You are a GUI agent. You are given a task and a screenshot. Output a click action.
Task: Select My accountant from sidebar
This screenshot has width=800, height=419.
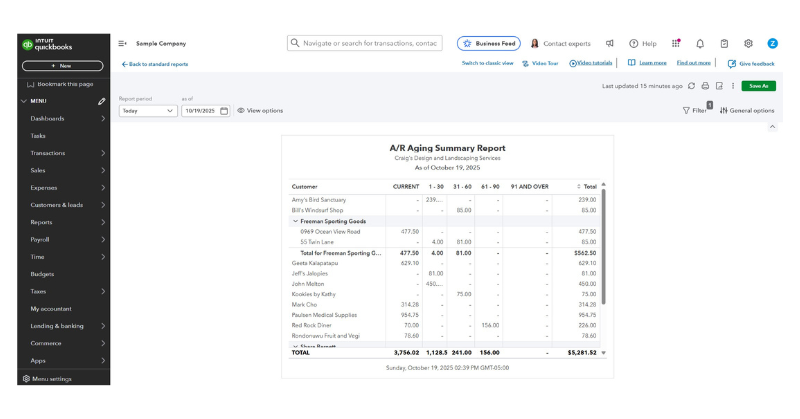pyautogui.click(x=50, y=308)
